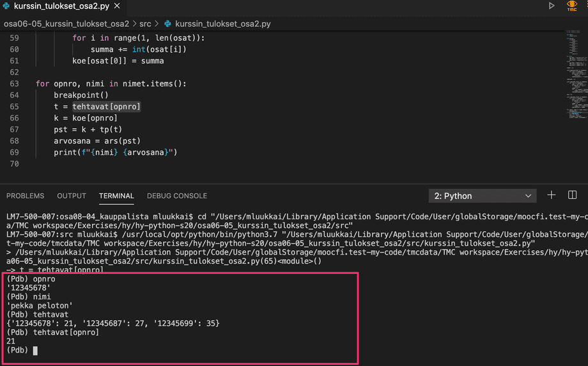Run the Python file with play icon
Viewport: 588px width, 366px height.
click(x=552, y=6)
